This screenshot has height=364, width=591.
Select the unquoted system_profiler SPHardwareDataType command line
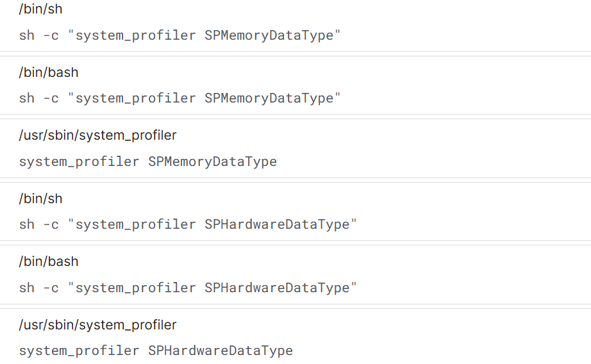pyautogui.click(x=156, y=351)
